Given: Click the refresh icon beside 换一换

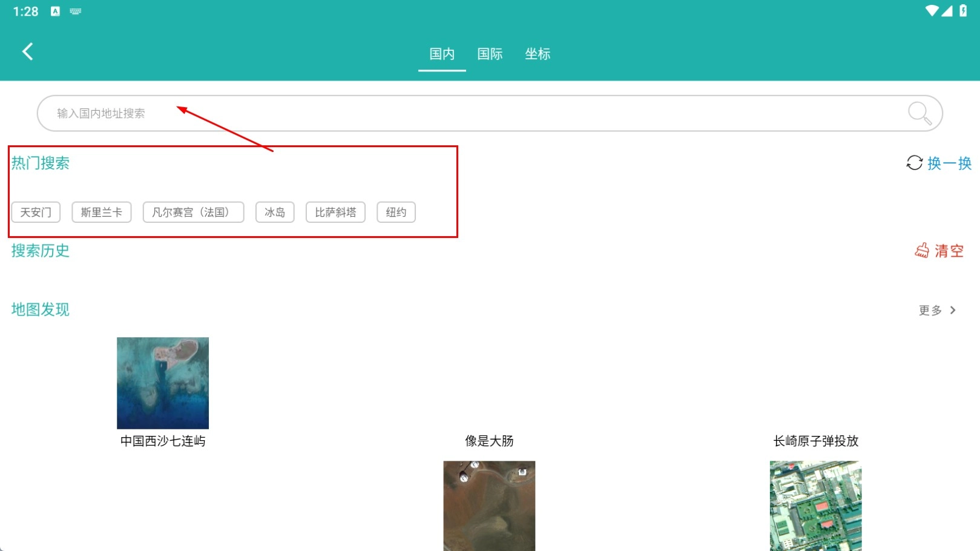Looking at the screenshot, I should 914,163.
